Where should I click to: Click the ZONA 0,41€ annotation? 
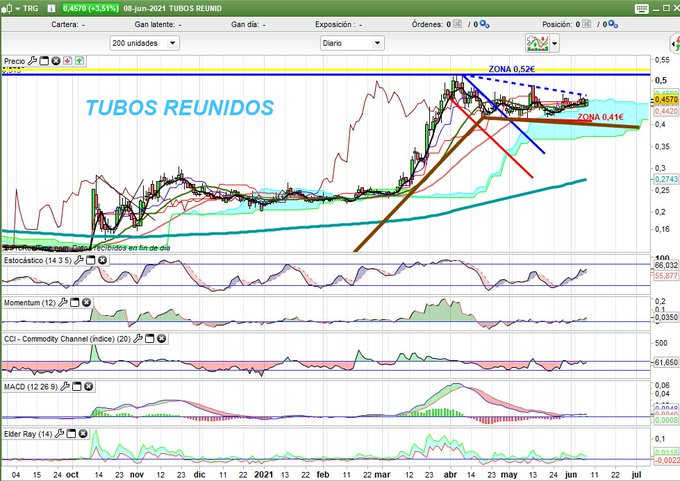click(600, 117)
